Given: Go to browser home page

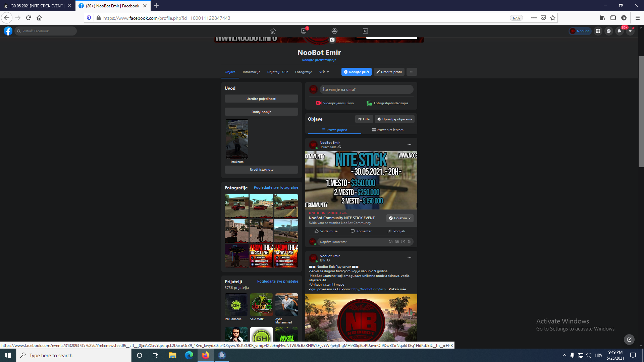Looking at the screenshot, I should point(39,18).
